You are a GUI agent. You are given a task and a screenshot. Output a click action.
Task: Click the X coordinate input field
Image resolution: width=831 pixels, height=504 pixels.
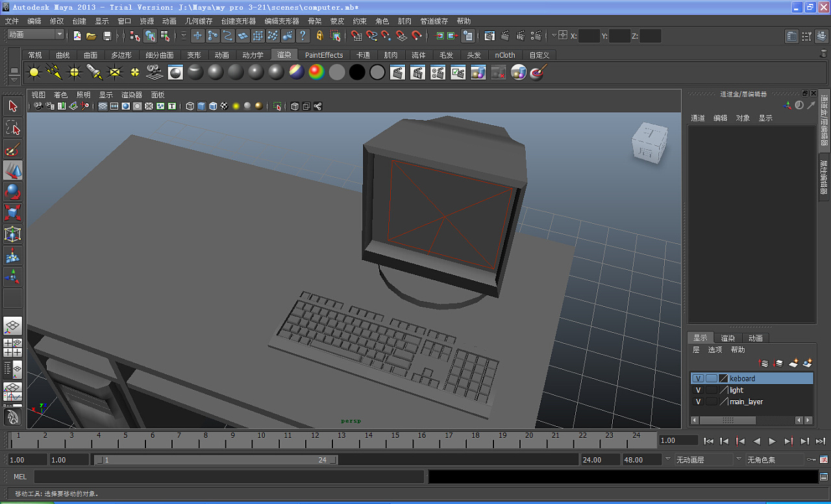click(x=589, y=36)
